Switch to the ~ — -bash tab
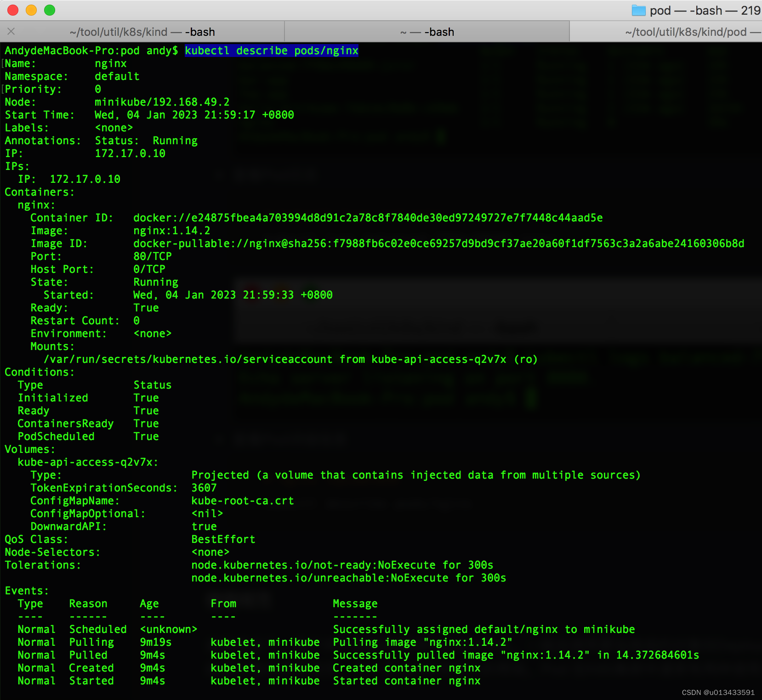Image resolution: width=762 pixels, height=700 pixels. point(427,32)
